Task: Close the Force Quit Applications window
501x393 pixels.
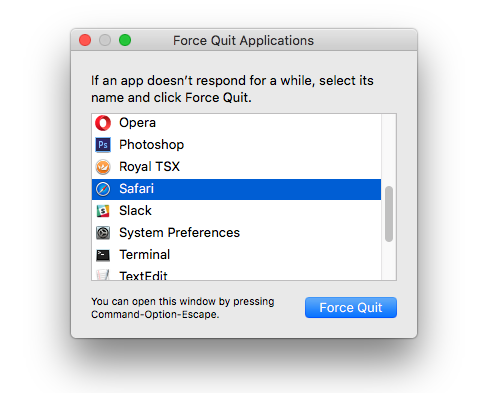Action: [x=85, y=40]
